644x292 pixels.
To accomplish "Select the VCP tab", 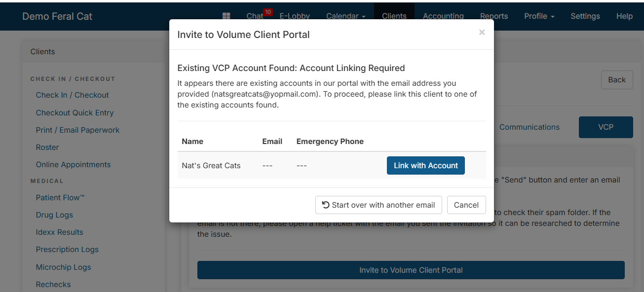I will 606,127.
